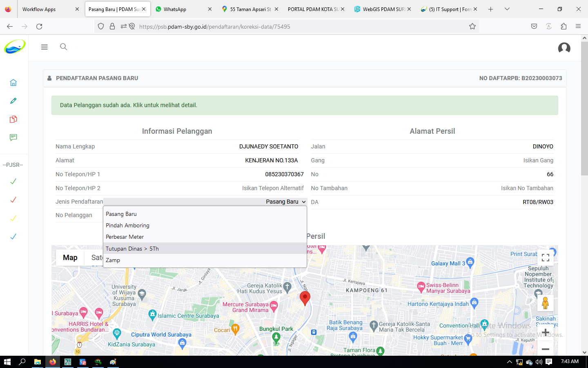Edit the No Tambahan field
The height and width of the screenshot is (368, 588).
(x=527, y=188)
